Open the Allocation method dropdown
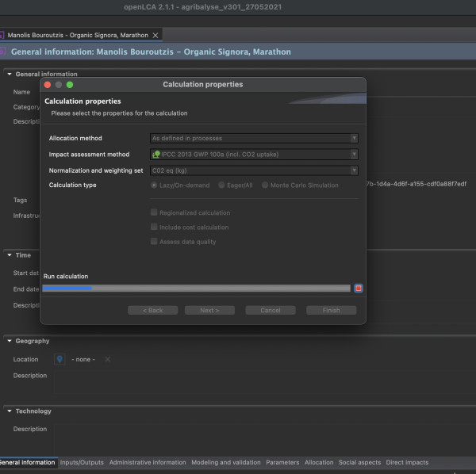This screenshot has width=476, height=474. [x=254, y=138]
